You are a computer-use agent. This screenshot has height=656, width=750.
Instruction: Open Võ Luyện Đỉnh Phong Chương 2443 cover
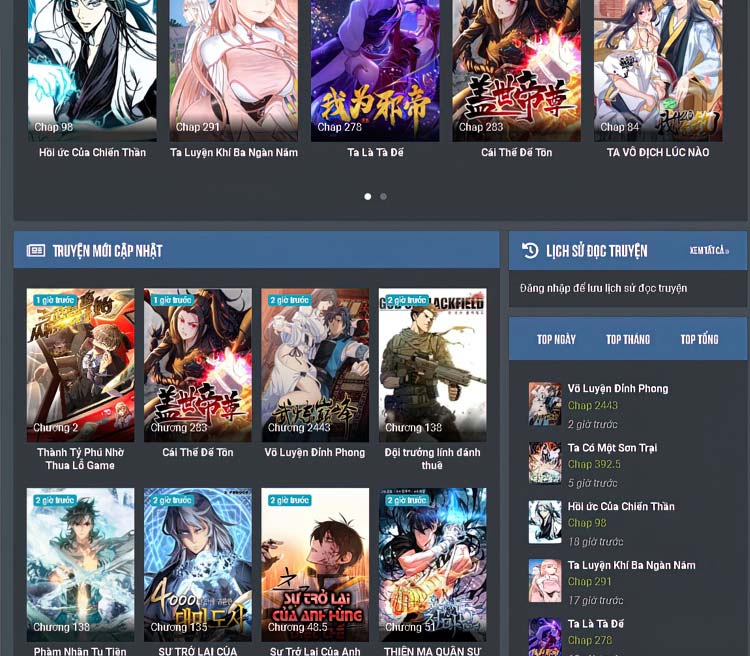pos(315,365)
